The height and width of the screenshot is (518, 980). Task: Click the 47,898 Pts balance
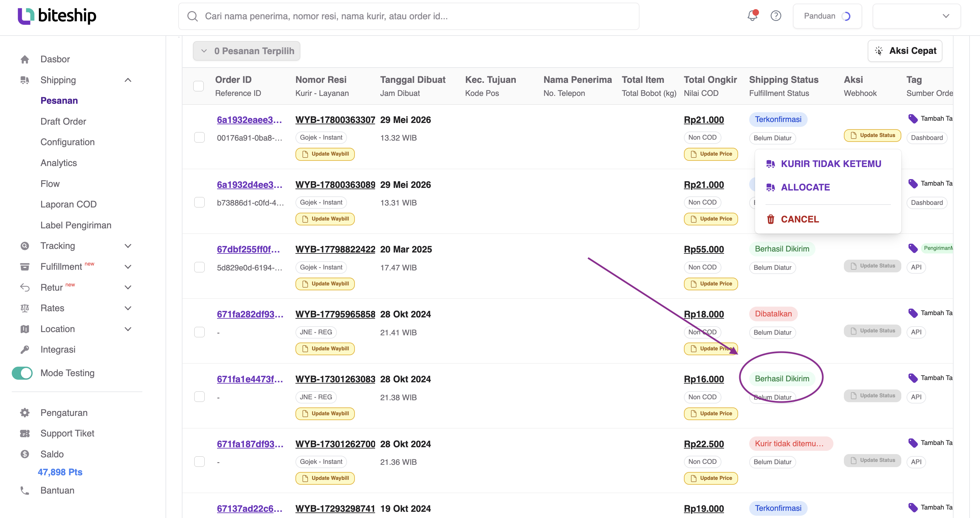coord(60,472)
